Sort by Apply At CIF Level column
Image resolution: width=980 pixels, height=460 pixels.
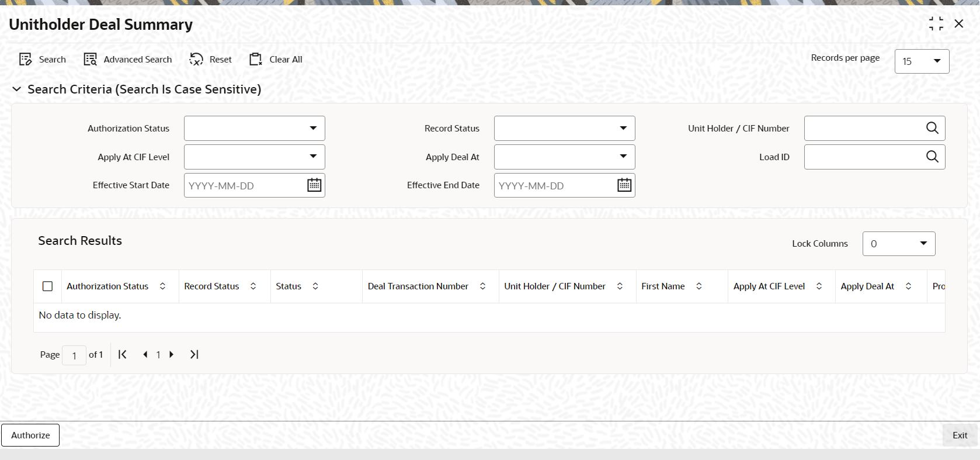point(819,286)
